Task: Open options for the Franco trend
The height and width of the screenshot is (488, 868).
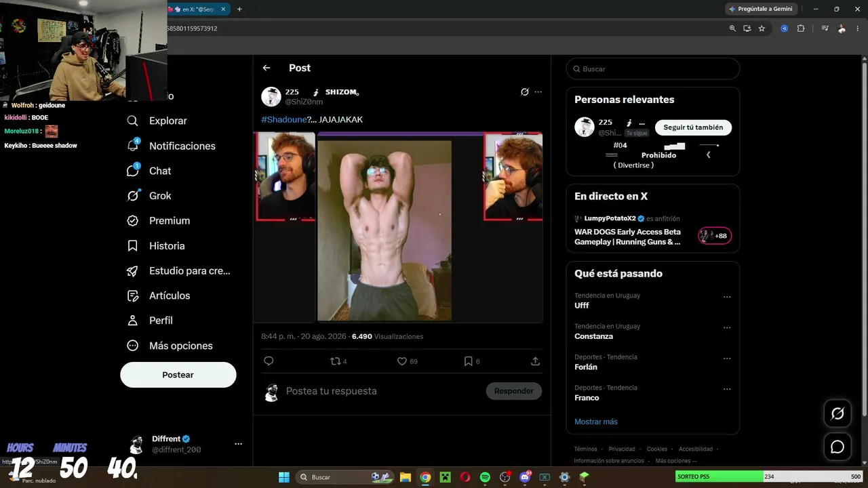Action: pos(727,389)
